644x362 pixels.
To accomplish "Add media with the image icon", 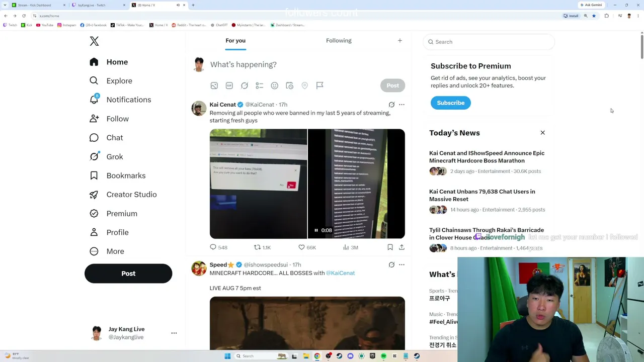I will 214,85.
